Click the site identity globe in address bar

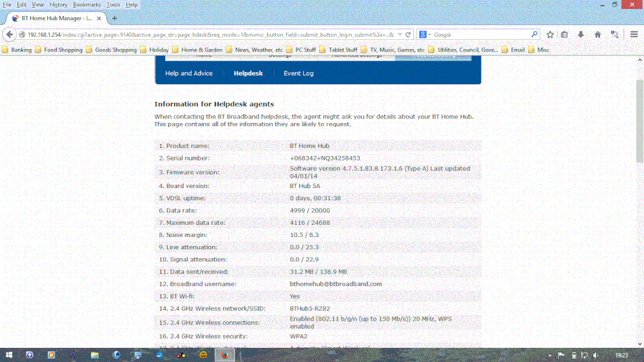tap(22, 35)
